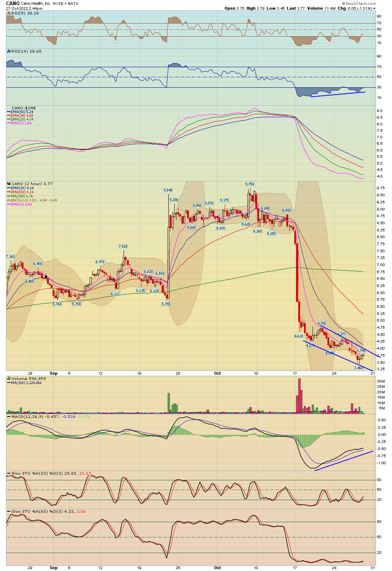The height and width of the screenshot is (571, 392).
Task: Click the 9.750 price annotation label
Action: coord(250,184)
